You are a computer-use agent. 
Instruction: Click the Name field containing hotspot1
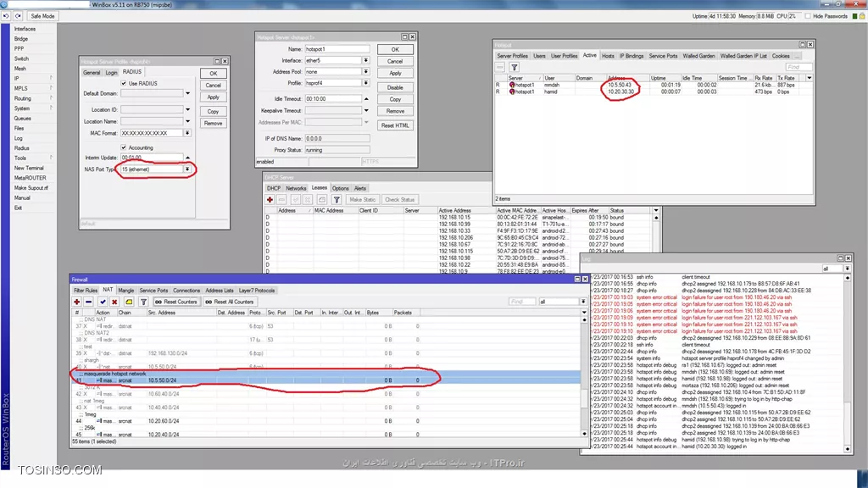tap(337, 49)
